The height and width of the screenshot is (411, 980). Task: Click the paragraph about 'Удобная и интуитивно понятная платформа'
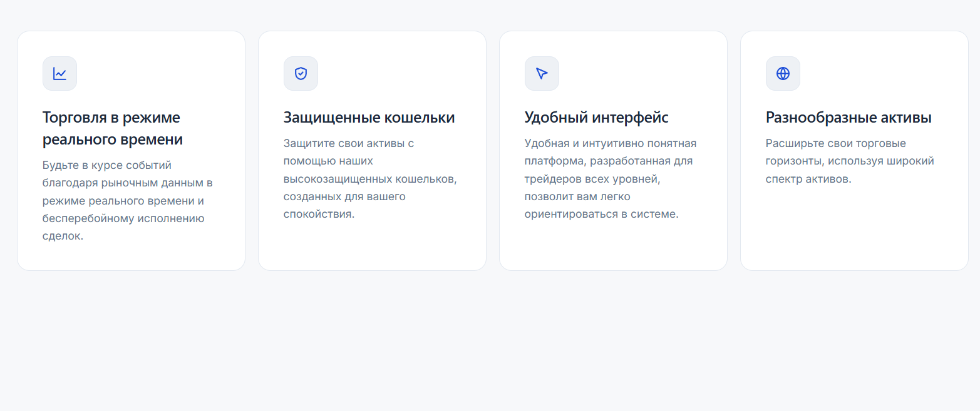click(611, 179)
